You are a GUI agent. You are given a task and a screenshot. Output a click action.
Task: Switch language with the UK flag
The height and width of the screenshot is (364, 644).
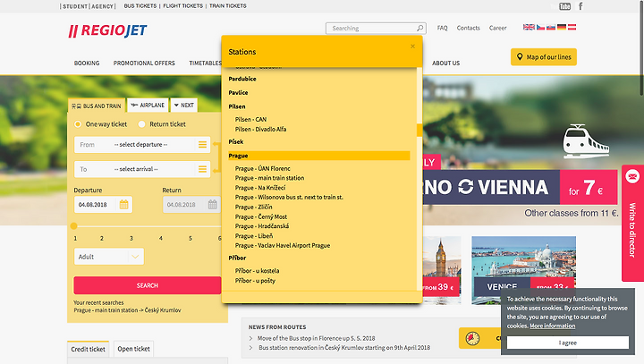tap(529, 27)
